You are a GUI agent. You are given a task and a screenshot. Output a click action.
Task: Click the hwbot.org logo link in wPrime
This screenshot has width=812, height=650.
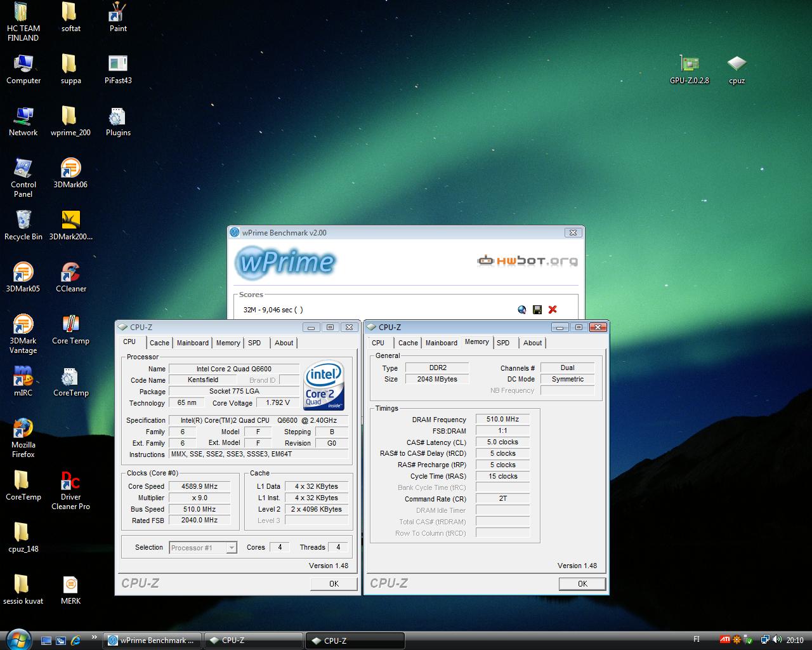(527, 260)
